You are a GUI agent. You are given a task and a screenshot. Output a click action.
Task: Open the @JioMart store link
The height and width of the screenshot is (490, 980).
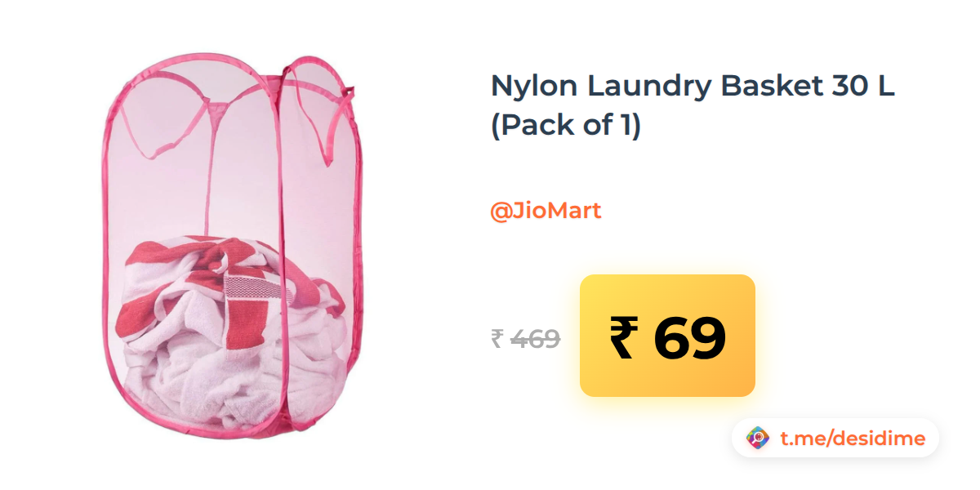[x=546, y=211]
